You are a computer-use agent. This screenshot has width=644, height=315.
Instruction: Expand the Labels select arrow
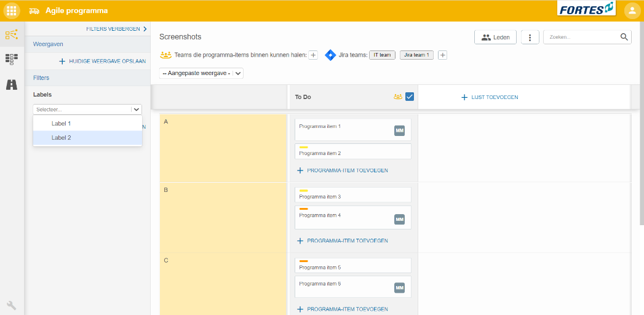pos(137,110)
